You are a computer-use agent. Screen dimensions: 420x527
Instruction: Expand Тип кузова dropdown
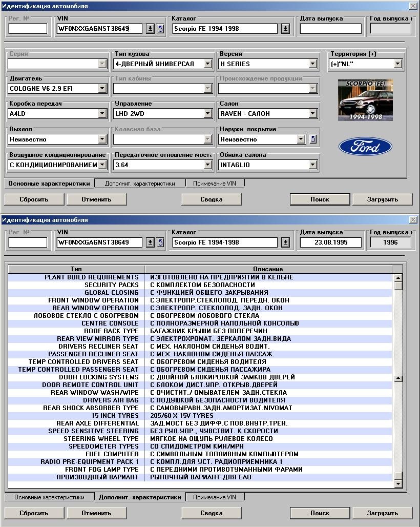click(208, 64)
